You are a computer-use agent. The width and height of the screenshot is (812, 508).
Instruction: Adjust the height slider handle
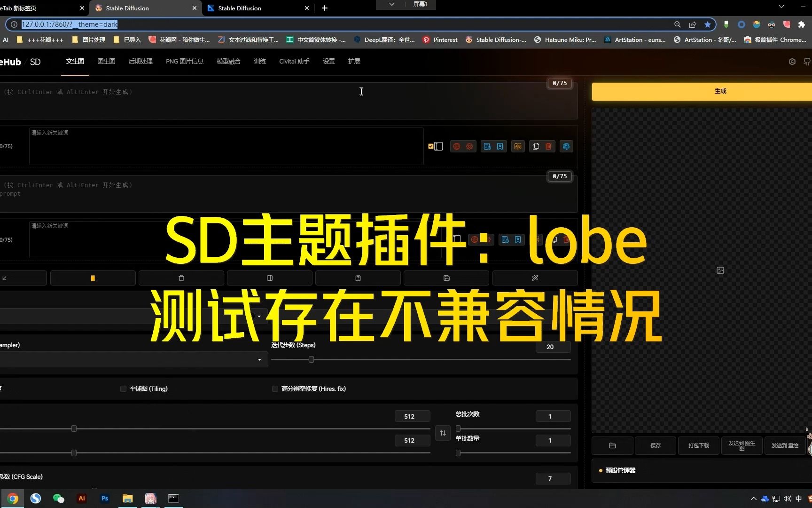pyautogui.click(x=74, y=453)
